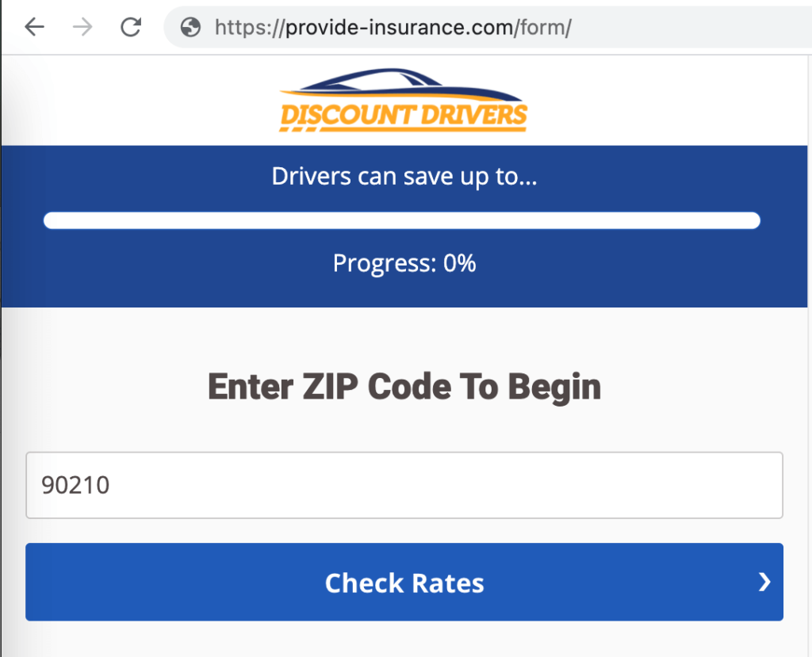The image size is (812, 657).
Task: Click the white progress bar
Action: click(402, 220)
